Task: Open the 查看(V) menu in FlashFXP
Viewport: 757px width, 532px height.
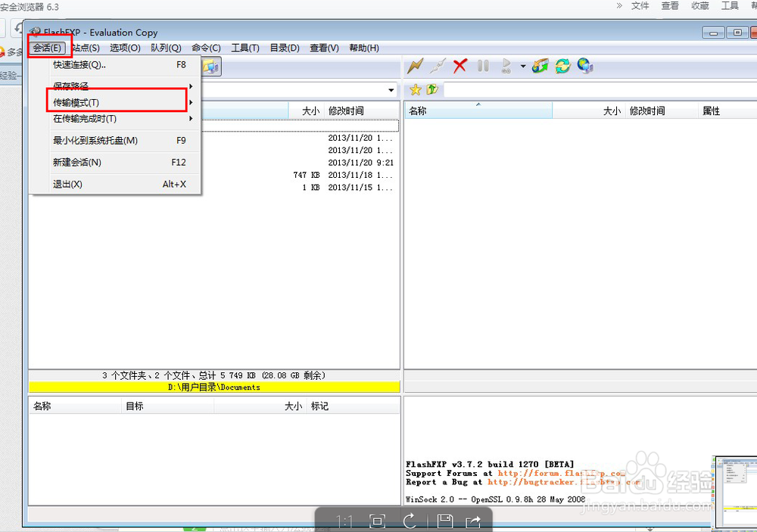Action: [x=324, y=48]
